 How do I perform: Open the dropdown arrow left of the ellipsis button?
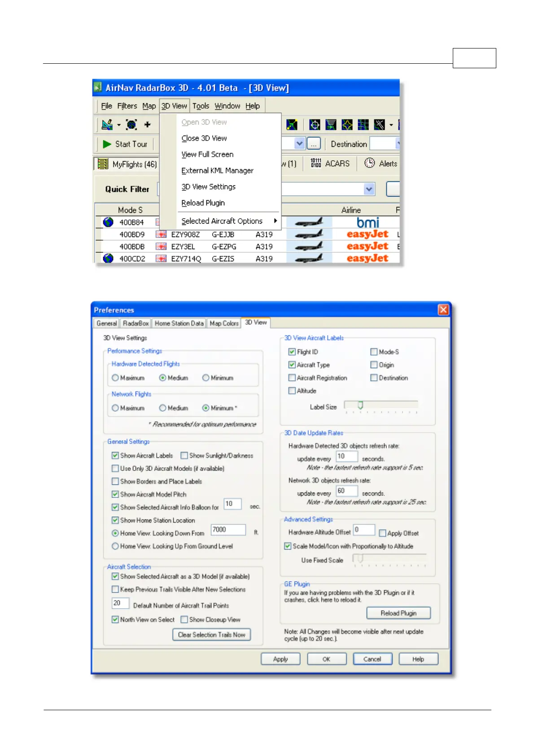click(x=300, y=144)
